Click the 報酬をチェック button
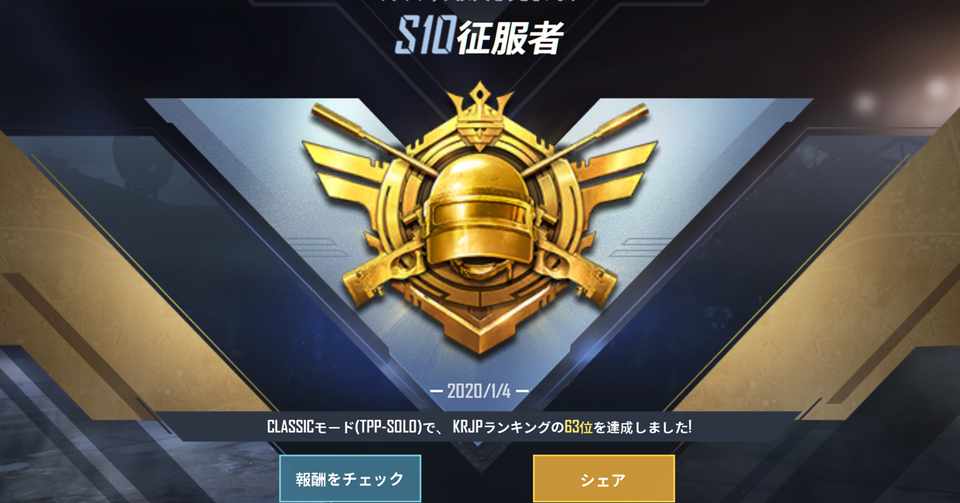 tap(350, 479)
